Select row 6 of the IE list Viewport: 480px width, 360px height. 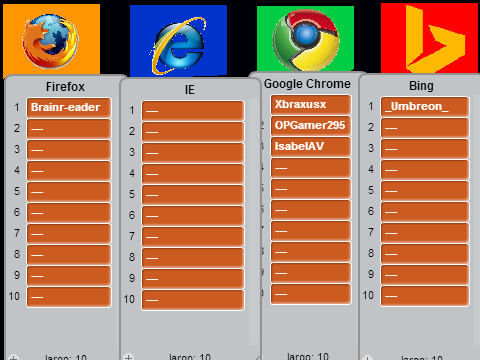click(x=193, y=215)
